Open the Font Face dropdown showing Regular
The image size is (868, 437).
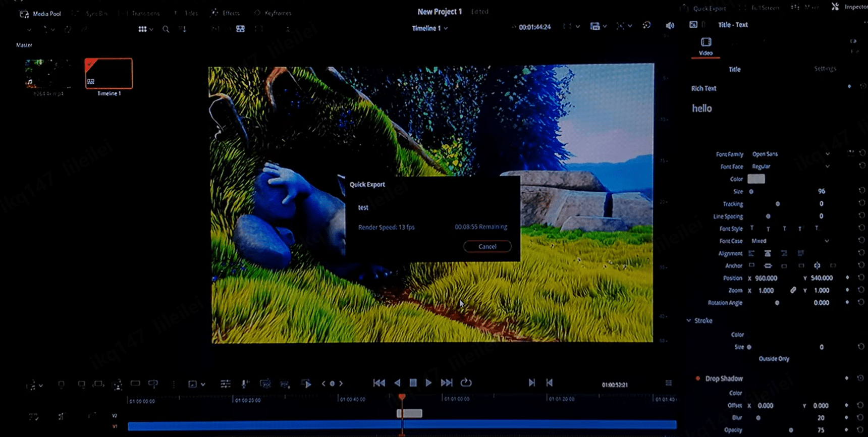[790, 167]
